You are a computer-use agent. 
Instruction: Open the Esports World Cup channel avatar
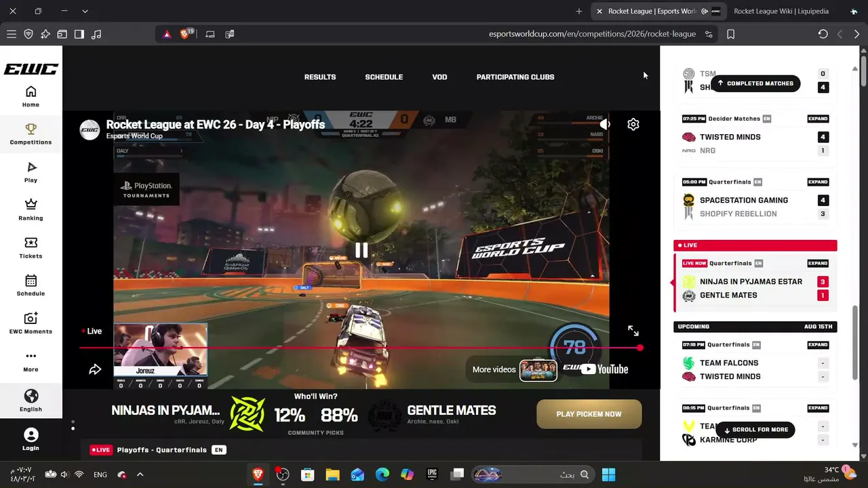90,129
